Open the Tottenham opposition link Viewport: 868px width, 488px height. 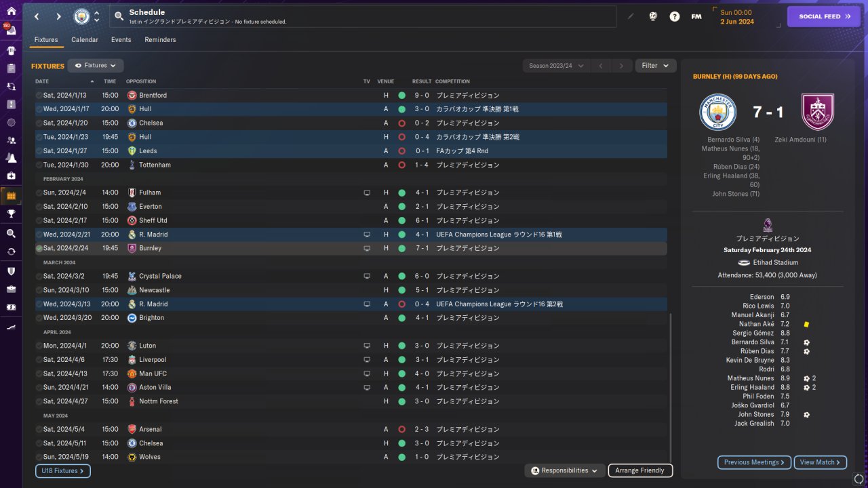(155, 165)
